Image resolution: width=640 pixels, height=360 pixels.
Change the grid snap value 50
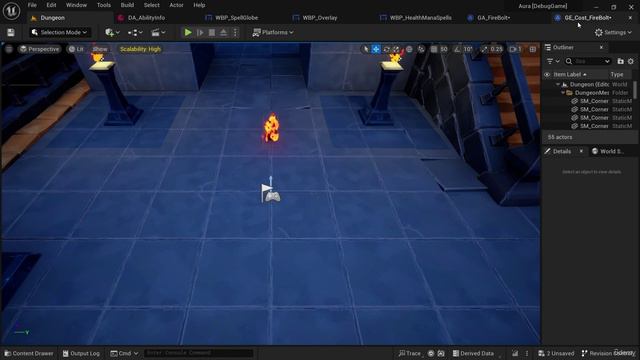[x=444, y=49]
